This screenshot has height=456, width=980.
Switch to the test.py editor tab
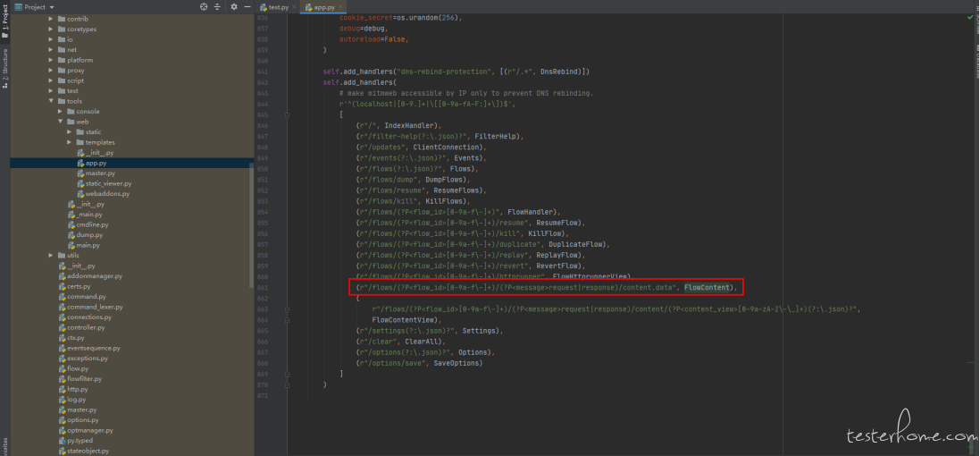tap(276, 7)
